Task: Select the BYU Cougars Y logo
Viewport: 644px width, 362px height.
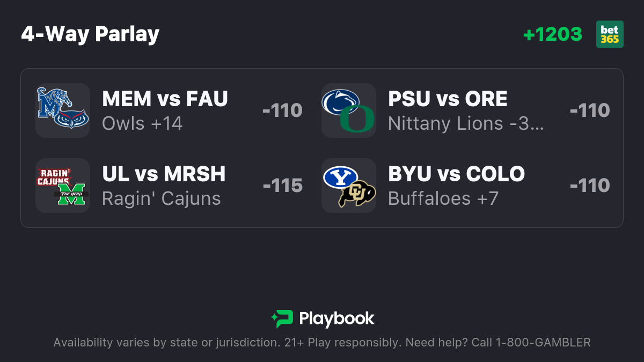Action: [x=340, y=178]
